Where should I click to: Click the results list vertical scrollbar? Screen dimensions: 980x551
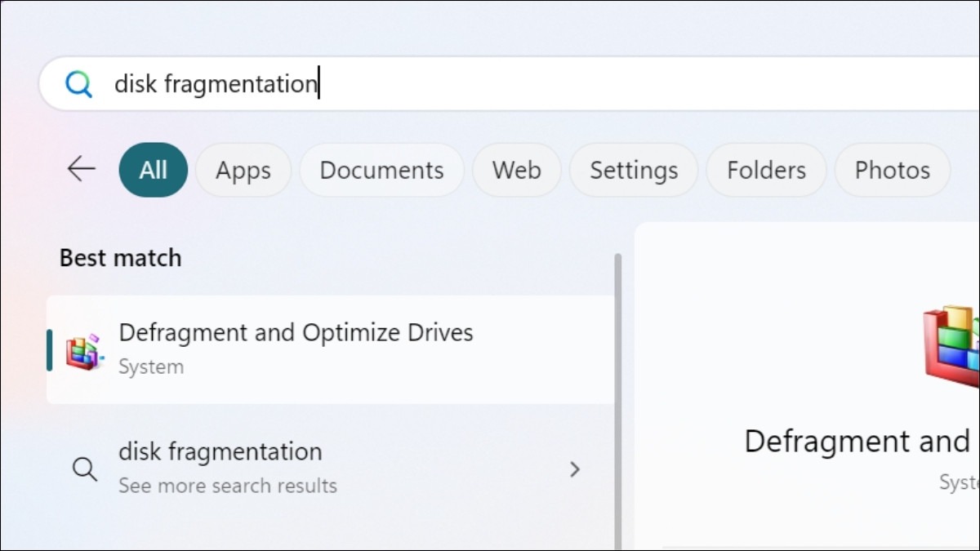[x=617, y=400]
